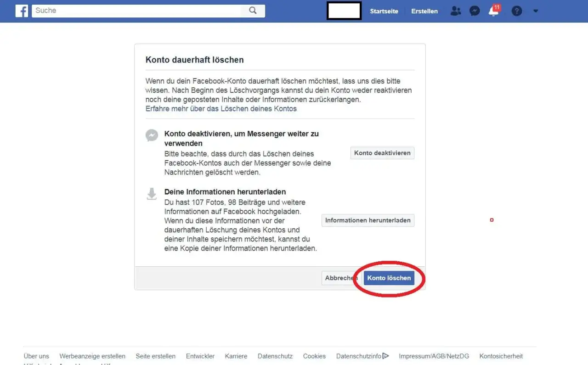This screenshot has width=588, height=365.
Task: Go to Startseite
Action: coord(384,11)
